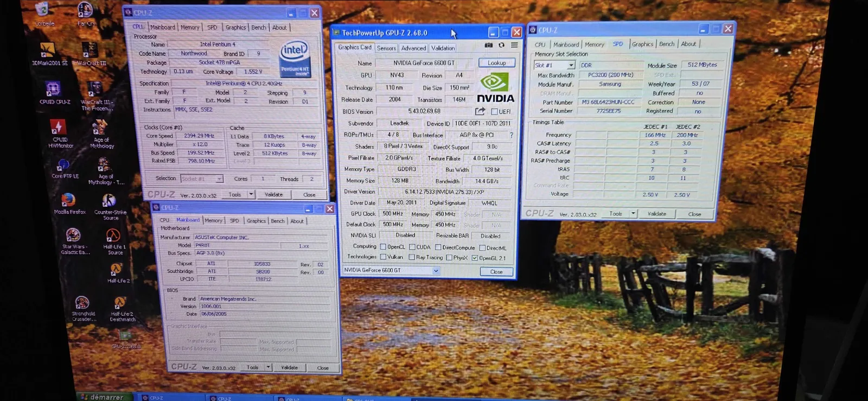Toggle the Vulkan checkbox
The width and height of the screenshot is (868, 401).
(x=383, y=257)
